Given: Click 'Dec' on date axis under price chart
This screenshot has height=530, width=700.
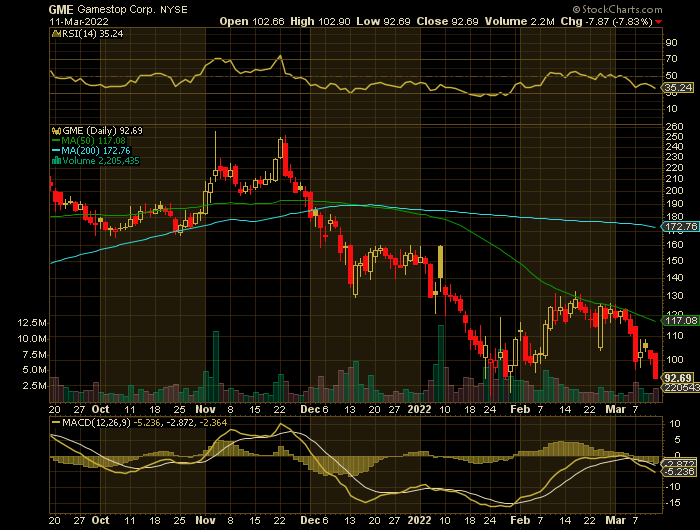Looking at the screenshot, I should tap(310, 409).
